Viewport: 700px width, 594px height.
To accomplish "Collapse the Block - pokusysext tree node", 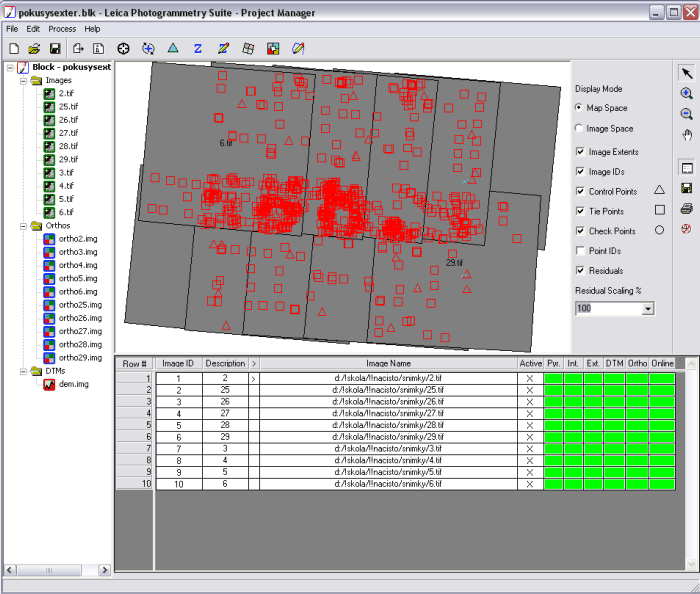I will click(x=10, y=68).
